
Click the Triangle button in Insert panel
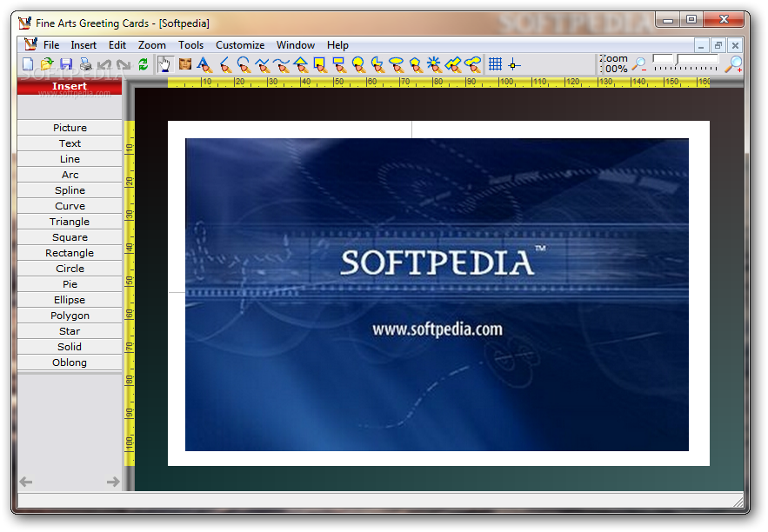coord(70,222)
